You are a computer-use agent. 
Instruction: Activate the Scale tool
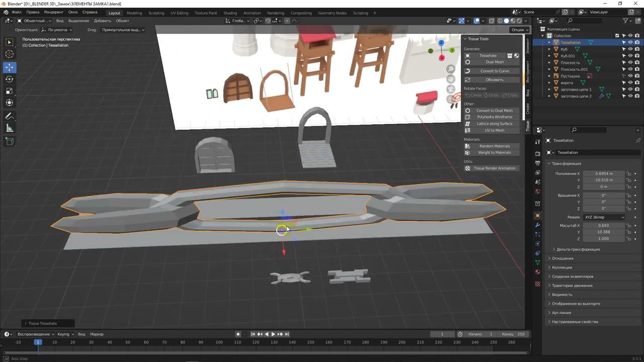(x=10, y=91)
